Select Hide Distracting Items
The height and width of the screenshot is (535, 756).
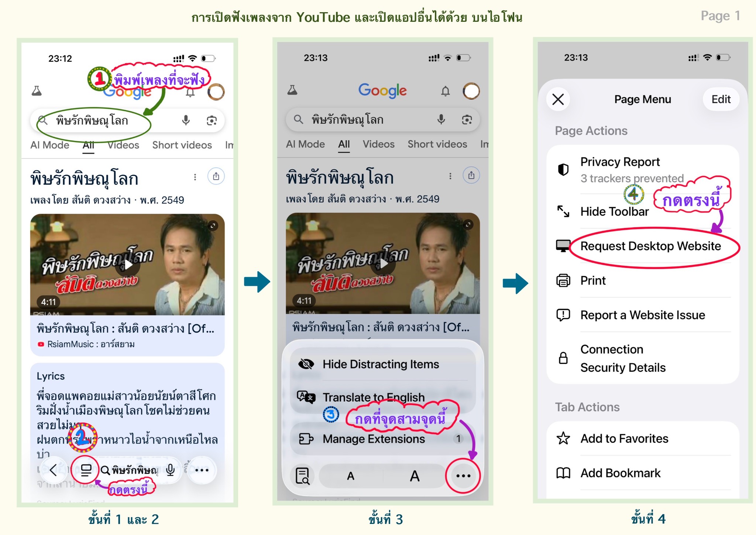381,364
